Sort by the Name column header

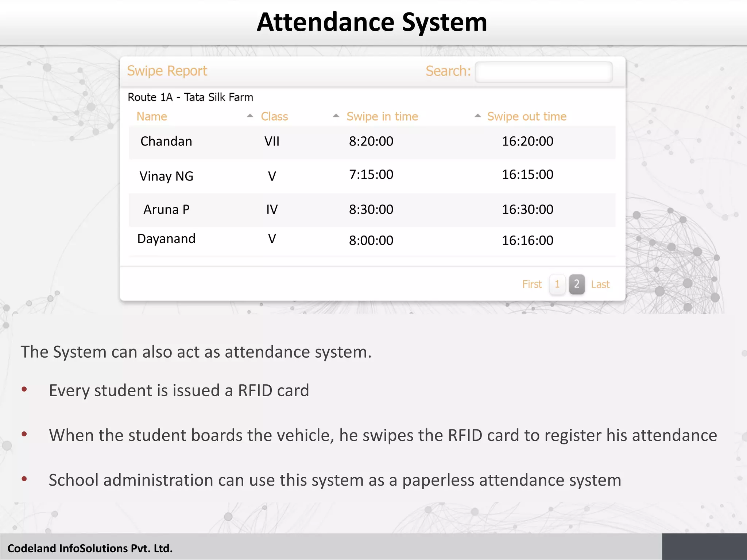(152, 117)
